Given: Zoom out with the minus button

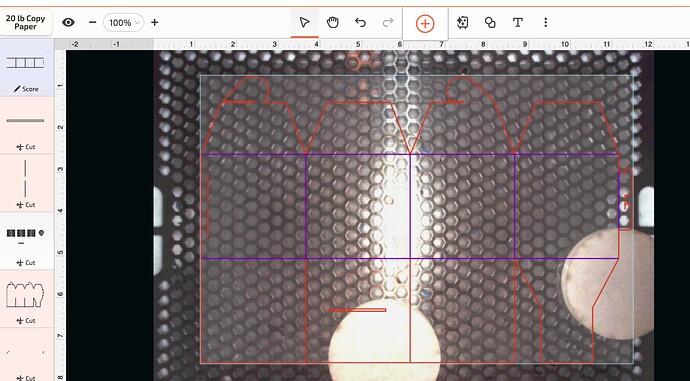Looking at the screenshot, I should (92, 22).
